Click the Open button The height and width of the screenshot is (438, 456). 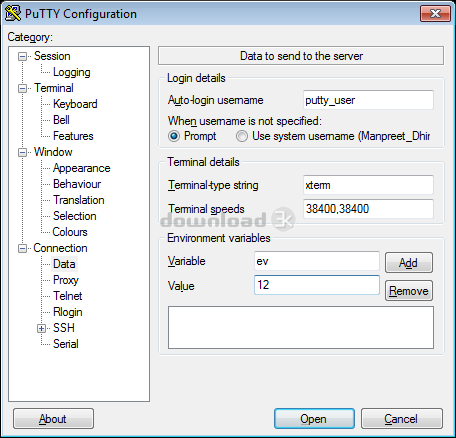click(314, 419)
